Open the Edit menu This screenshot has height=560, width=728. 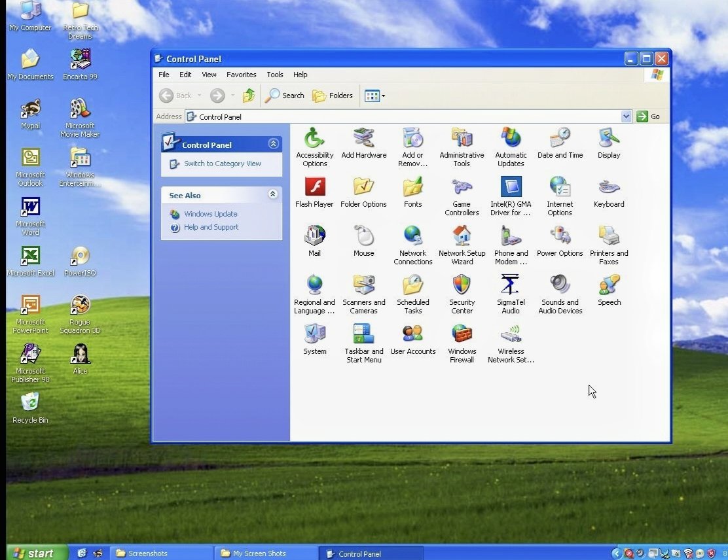click(x=185, y=75)
